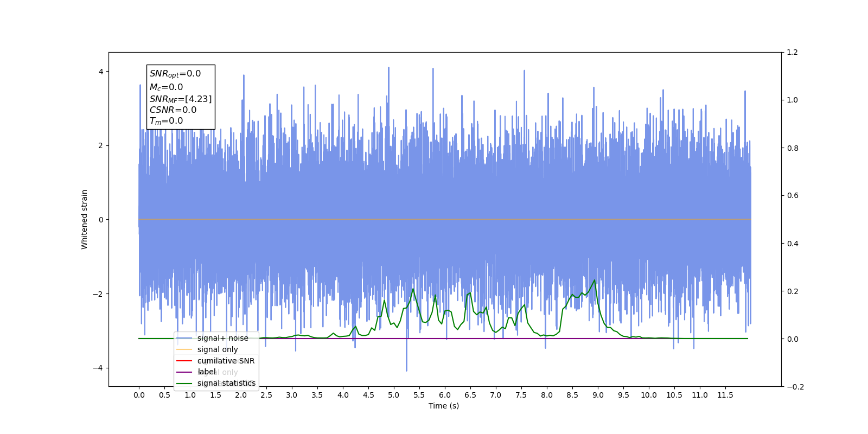The width and height of the screenshot is (868, 434).
Task: Click the 0.8 tick on the right axis
Action: pyautogui.click(x=793, y=148)
